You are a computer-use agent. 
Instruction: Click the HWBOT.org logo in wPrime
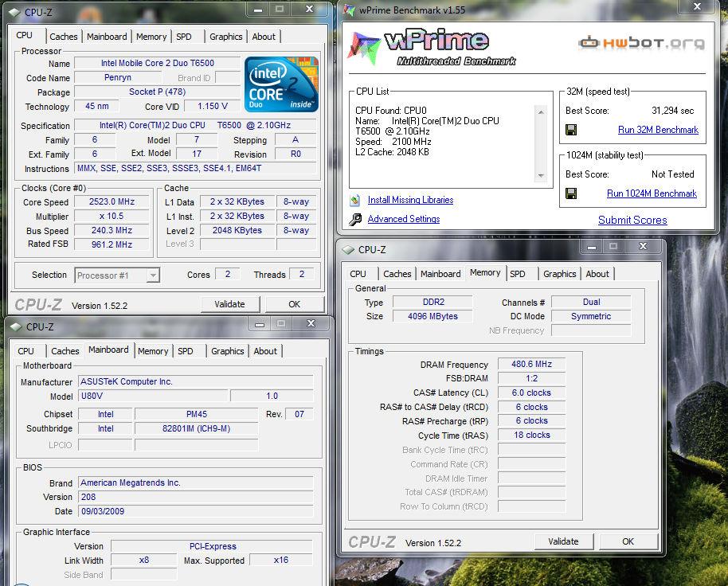point(642,43)
